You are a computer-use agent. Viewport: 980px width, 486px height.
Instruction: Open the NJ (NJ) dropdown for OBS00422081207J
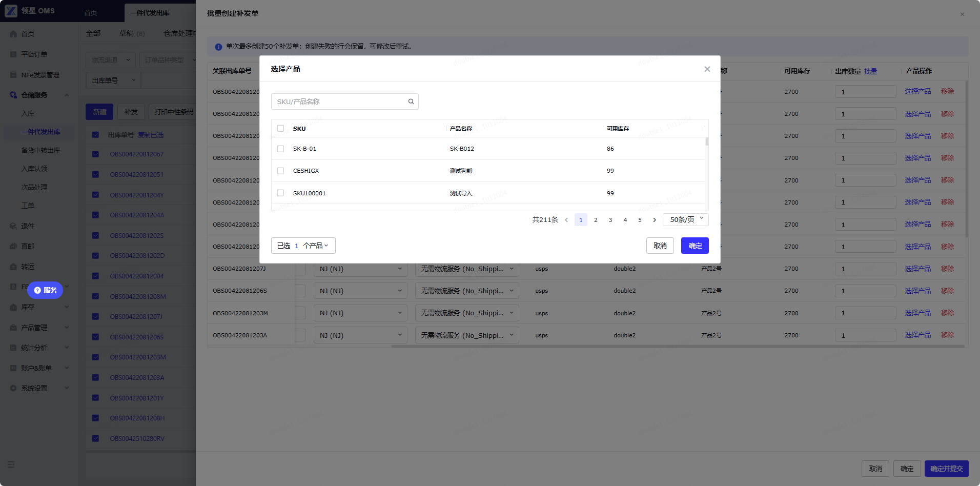(x=360, y=269)
